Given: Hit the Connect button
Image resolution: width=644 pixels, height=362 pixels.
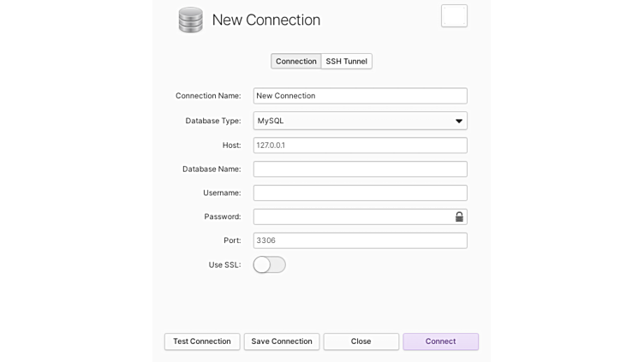Looking at the screenshot, I should [x=440, y=341].
